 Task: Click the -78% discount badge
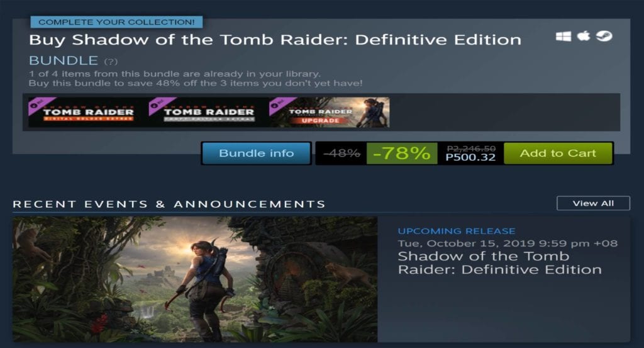click(x=402, y=154)
